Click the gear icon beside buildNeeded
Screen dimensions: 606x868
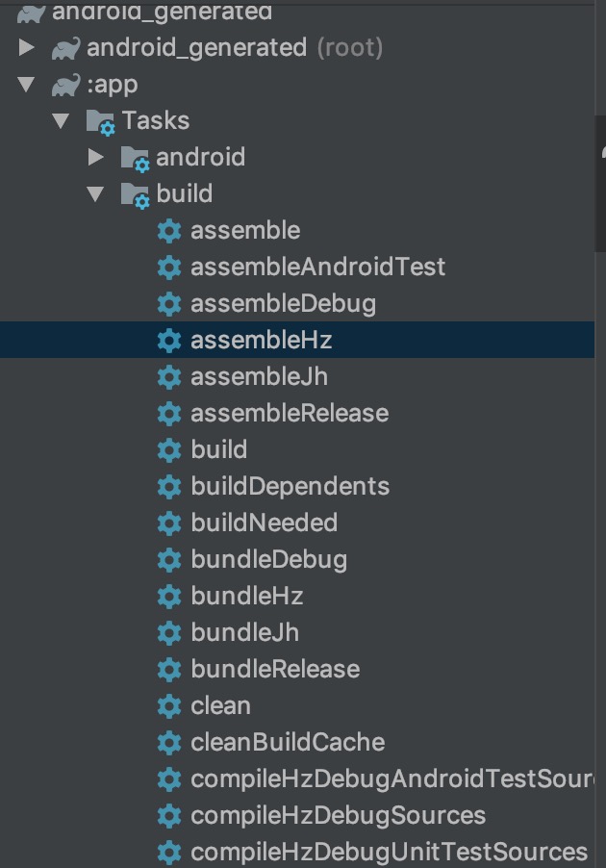coord(170,523)
